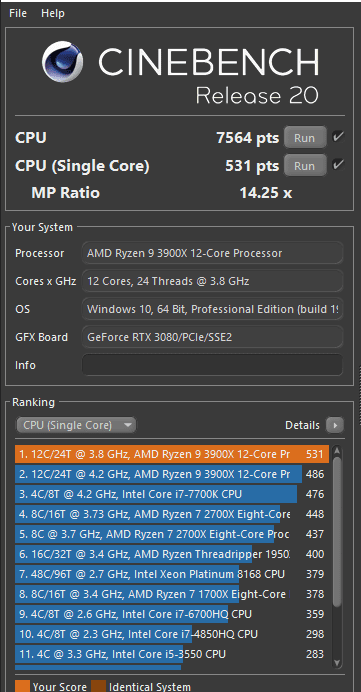The width and height of the screenshot is (361, 692).
Task: Click the brown Identical System legend swatch
Action: (98, 686)
